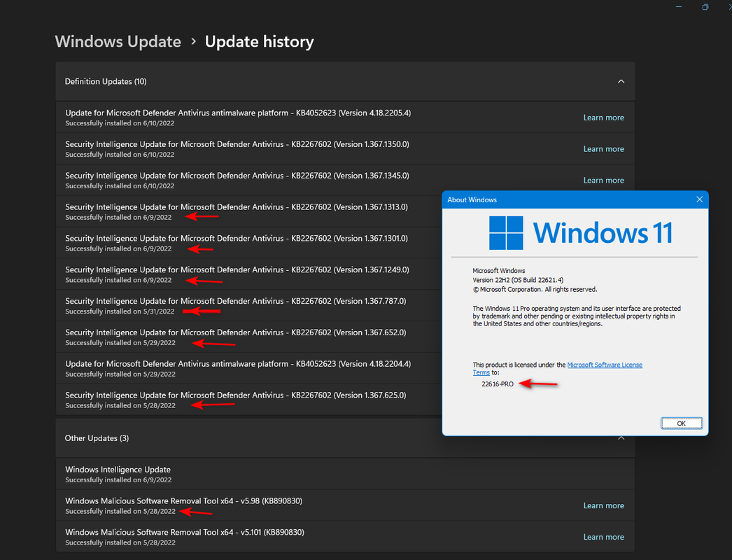Open Learn more for Removal Tool v5.98

tap(603, 506)
